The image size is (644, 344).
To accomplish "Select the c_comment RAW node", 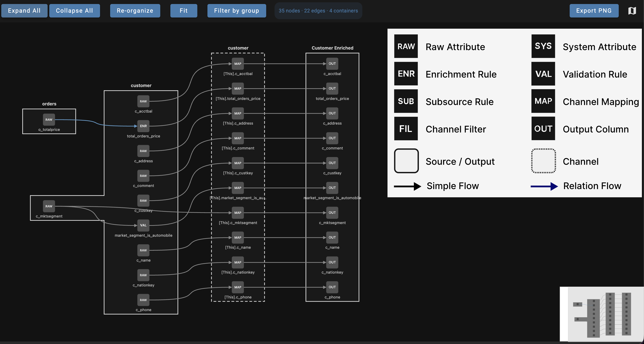I will (143, 176).
